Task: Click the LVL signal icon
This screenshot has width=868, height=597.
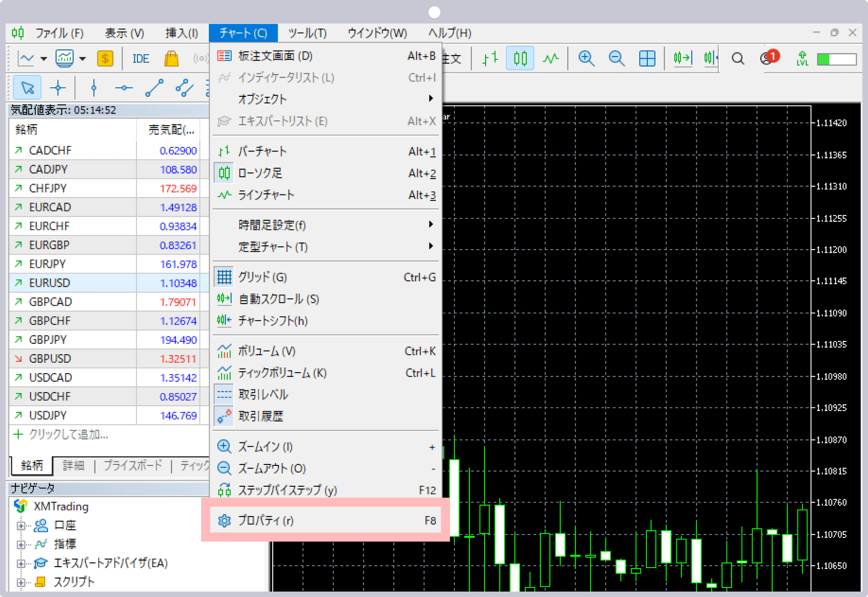Action: 802,58
